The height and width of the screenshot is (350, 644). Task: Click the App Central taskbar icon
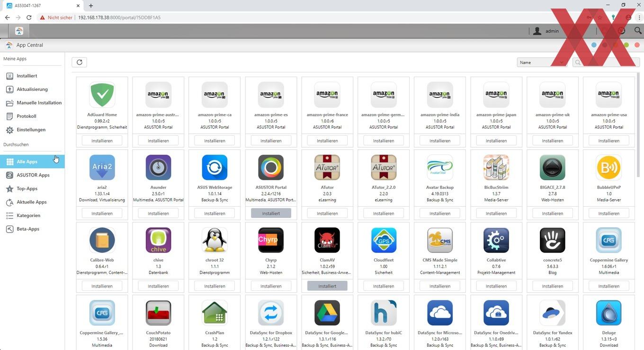tap(19, 31)
